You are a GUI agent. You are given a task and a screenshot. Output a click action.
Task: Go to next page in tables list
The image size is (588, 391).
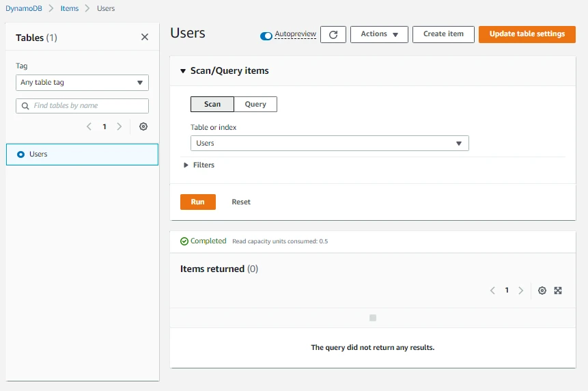120,126
